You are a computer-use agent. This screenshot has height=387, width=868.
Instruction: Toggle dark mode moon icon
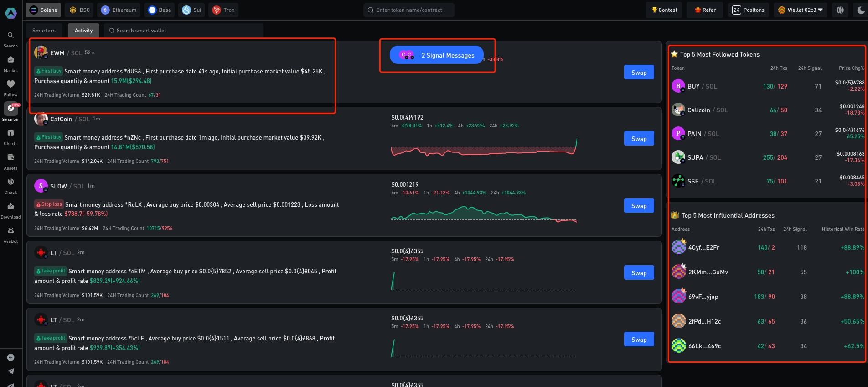860,10
